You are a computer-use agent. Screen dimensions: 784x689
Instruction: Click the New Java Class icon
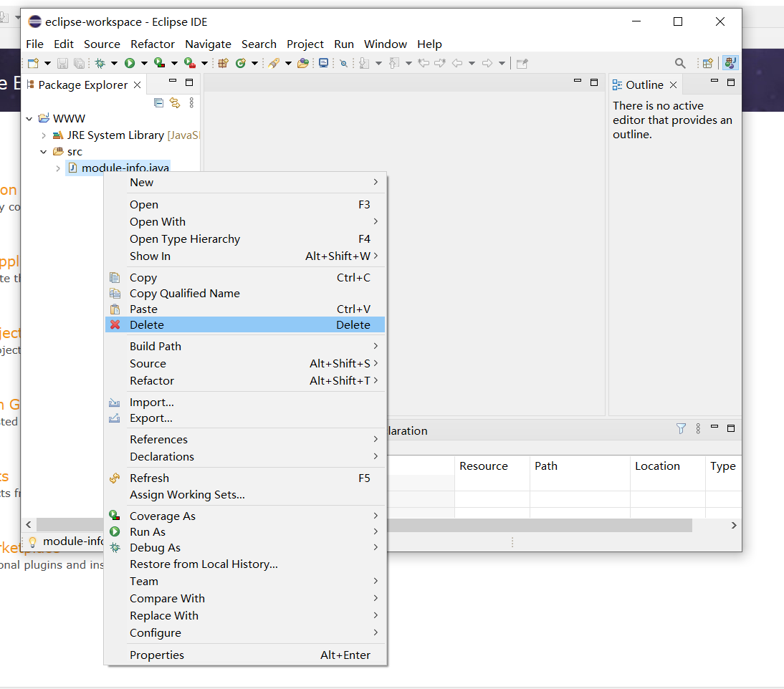coord(241,64)
